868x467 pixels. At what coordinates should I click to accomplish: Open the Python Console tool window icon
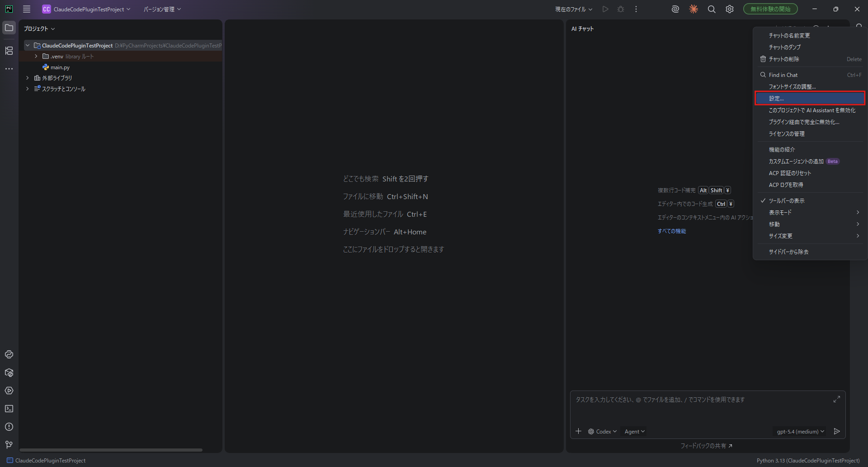pyautogui.click(x=9, y=354)
